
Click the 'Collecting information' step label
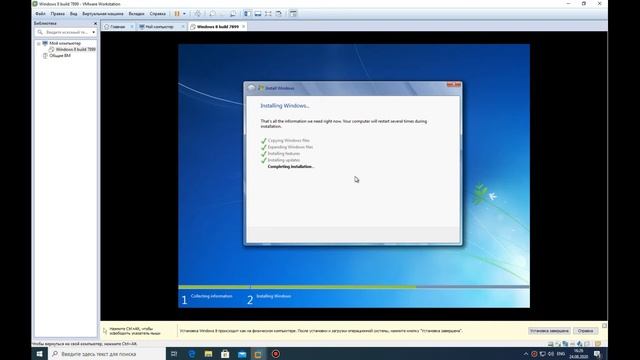(211, 296)
